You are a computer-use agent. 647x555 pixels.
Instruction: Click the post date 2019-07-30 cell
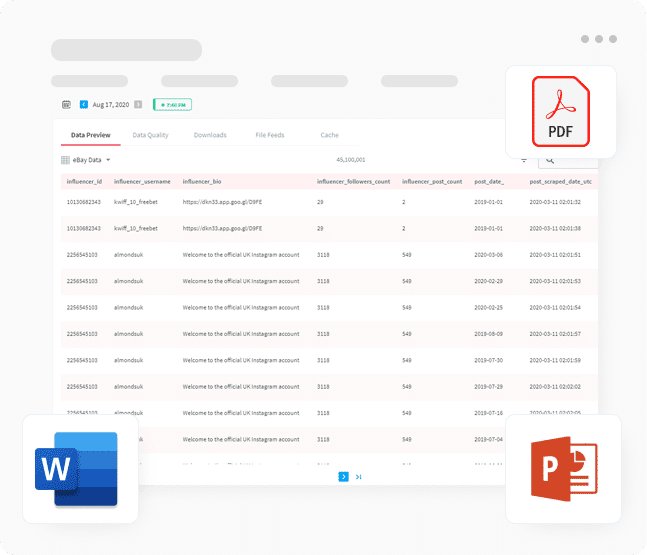pos(489,360)
